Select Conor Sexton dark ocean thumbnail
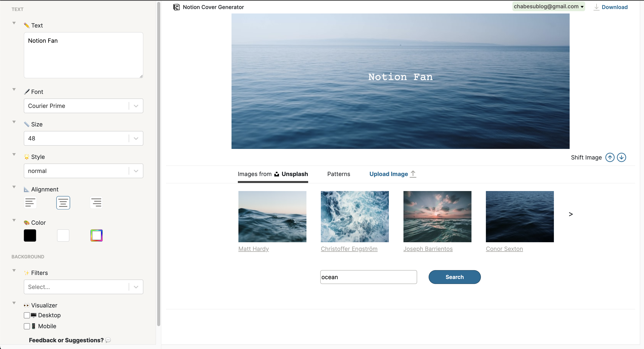Viewport: 644px width, 349px height. point(520,217)
